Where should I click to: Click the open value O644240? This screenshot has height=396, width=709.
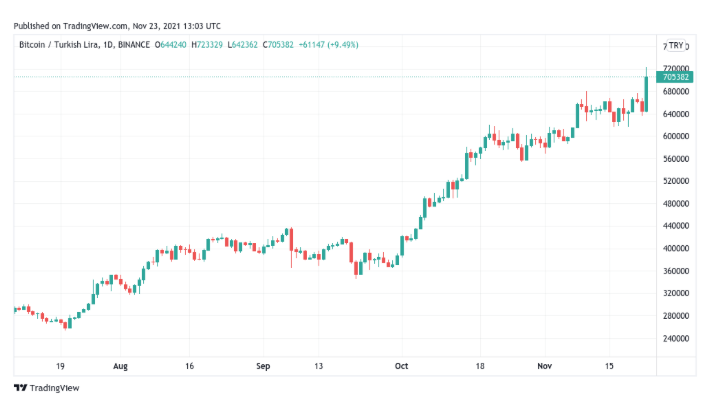click(170, 45)
